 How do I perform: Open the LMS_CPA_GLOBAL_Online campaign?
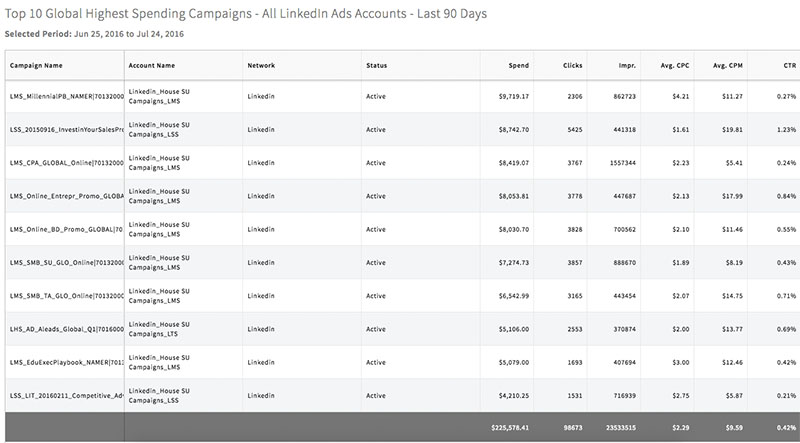tap(65, 163)
